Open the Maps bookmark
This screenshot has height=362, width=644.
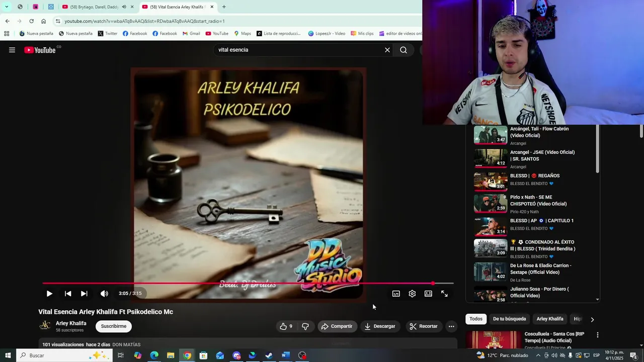(242, 34)
